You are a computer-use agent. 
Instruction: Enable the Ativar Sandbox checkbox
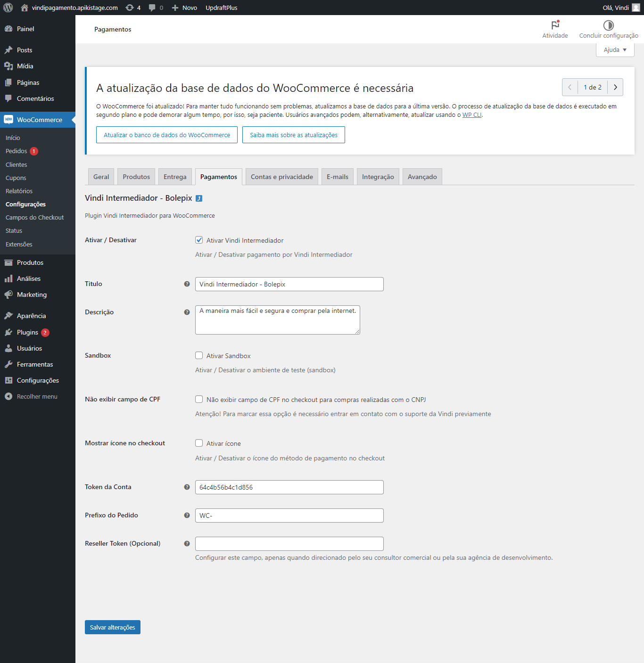click(199, 355)
